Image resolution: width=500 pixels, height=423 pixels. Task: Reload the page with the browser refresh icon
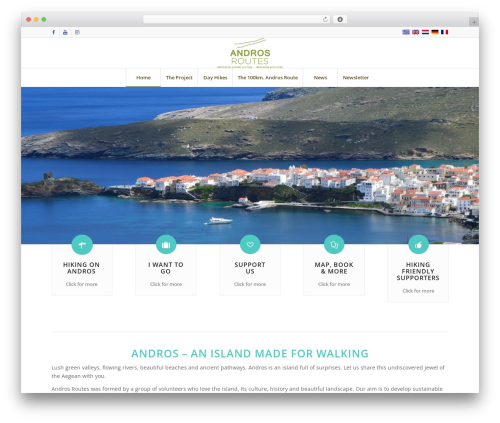tap(325, 19)
